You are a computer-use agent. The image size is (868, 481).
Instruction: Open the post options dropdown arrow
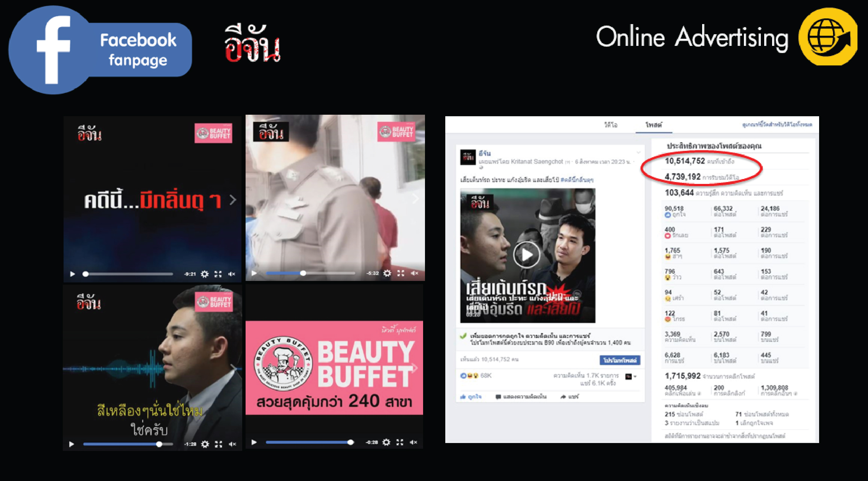[x=638, y=152]
